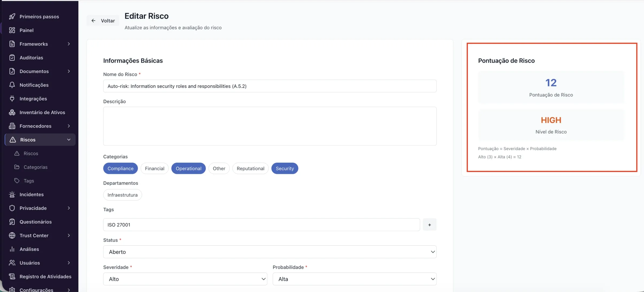The width and height of the screenshot is (644, 292).
Task: Click the Inventário de Ativos cubes icon
Action: point(12,112)
